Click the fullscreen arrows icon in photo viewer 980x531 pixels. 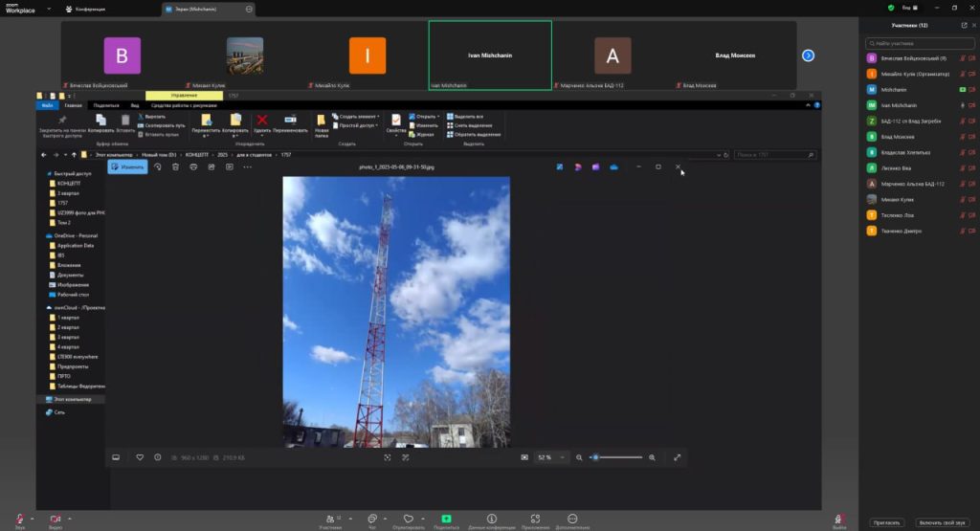678,457
